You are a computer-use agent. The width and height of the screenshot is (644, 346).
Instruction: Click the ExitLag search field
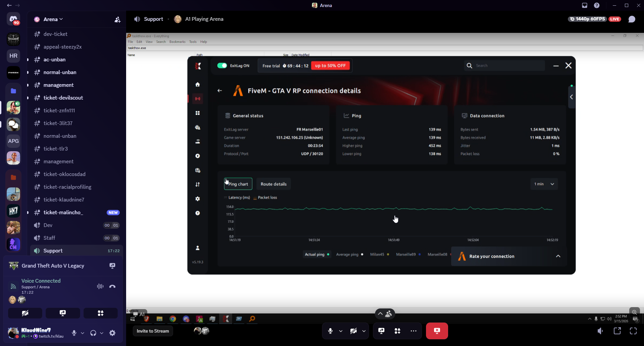click(504, 66)
